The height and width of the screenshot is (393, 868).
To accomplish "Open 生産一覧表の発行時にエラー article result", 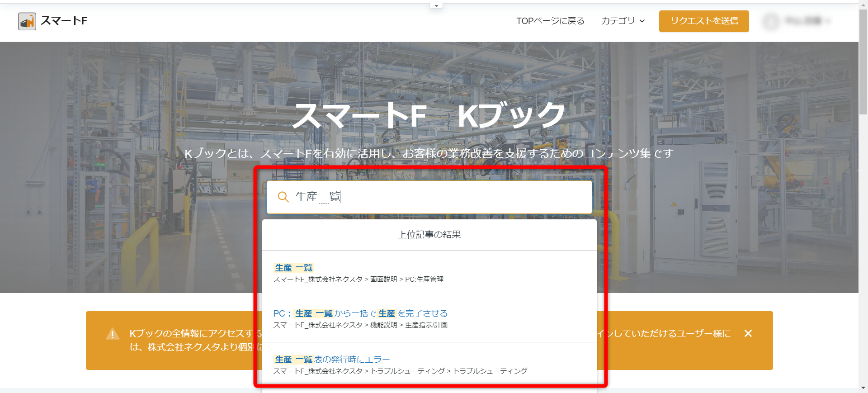I will pyautogui.click(x=332, y=360).
